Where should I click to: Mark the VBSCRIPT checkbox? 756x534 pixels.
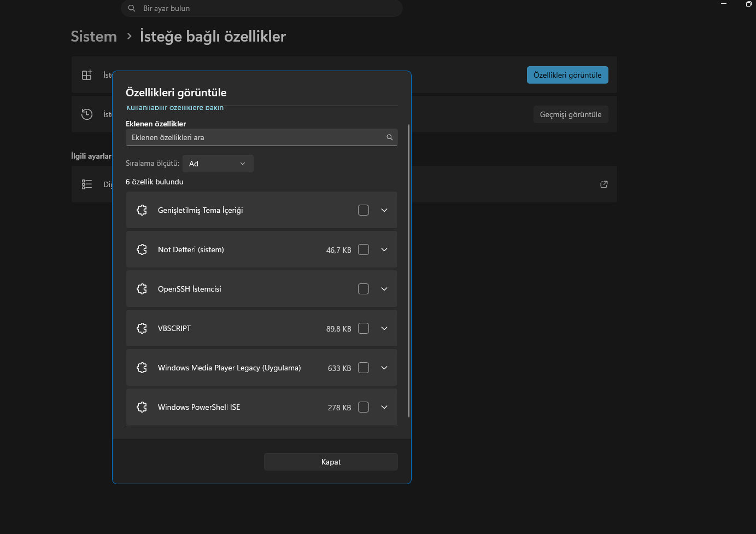(364, 328)
